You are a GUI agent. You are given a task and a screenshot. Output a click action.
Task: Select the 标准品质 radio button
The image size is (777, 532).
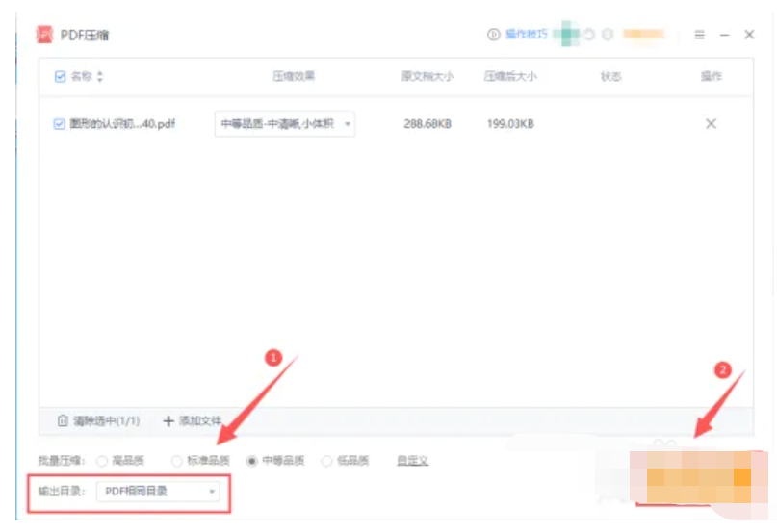point(177,461)
